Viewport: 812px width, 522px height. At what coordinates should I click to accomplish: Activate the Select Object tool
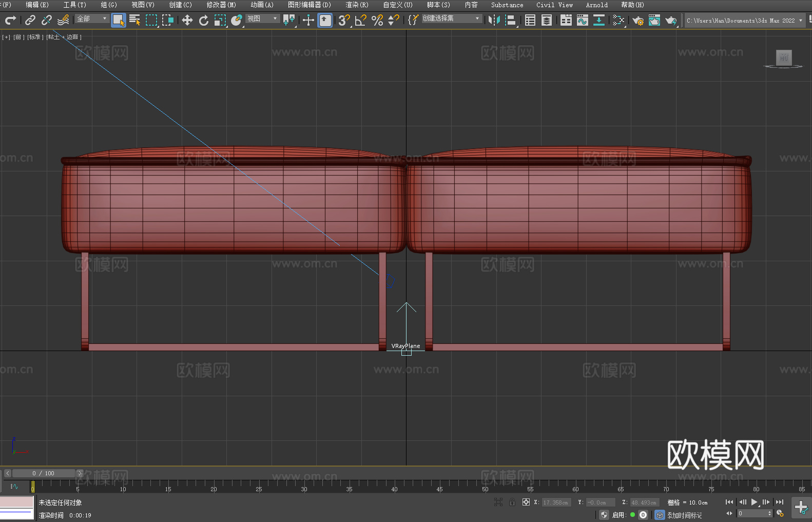click(119, 20)
